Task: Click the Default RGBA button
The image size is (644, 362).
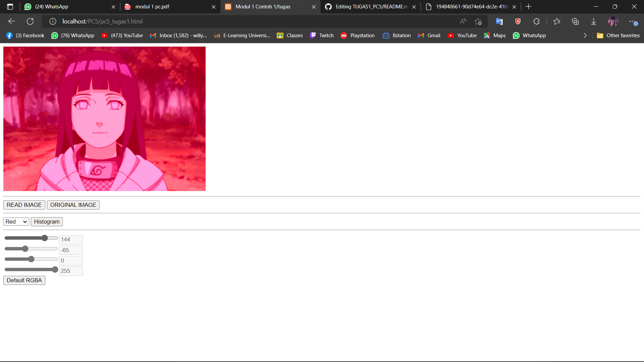Action: pyautogui.click(x=24, y=280)
